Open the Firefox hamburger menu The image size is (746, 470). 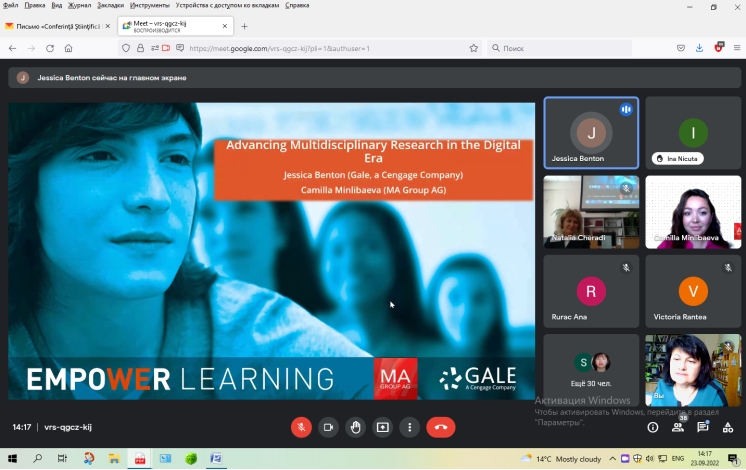pos(736,48)
